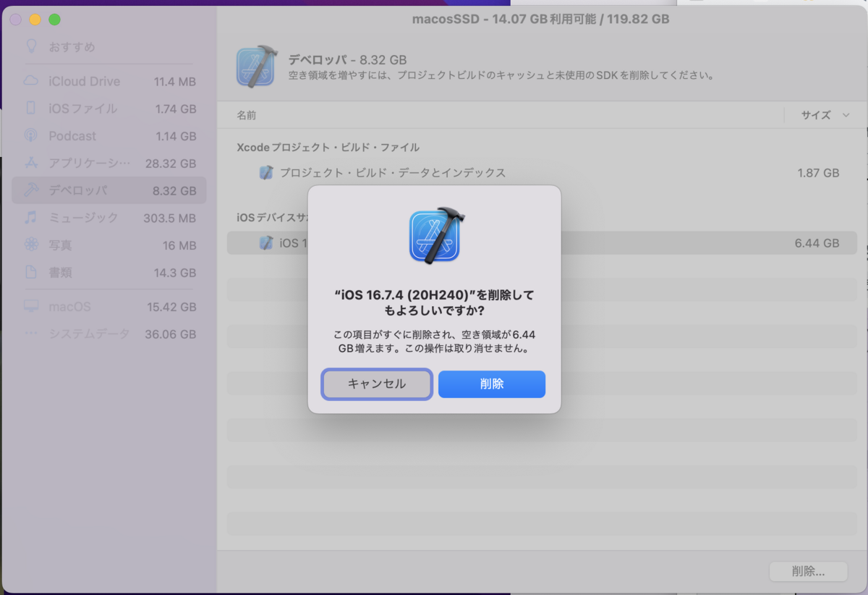
Task: Click the Xcodeプロジェクト・ビルド・ファイル heading
Action: coord(328,147)
